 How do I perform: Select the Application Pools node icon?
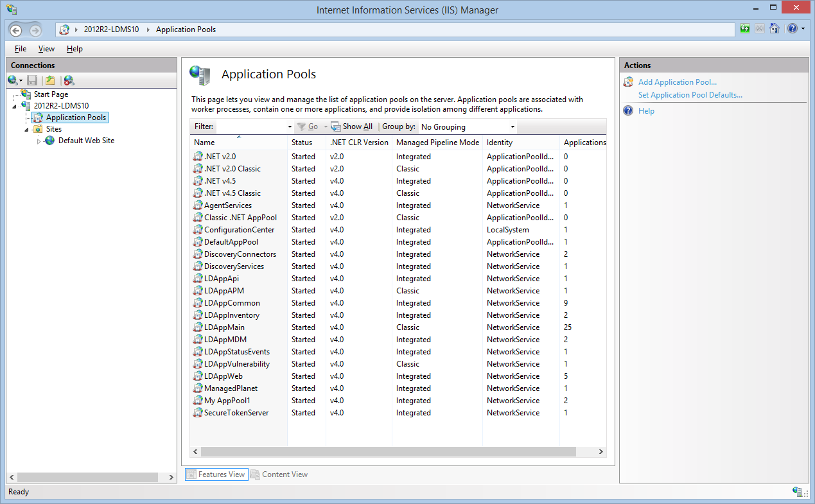pyautogui.click(x=37, y=117)
